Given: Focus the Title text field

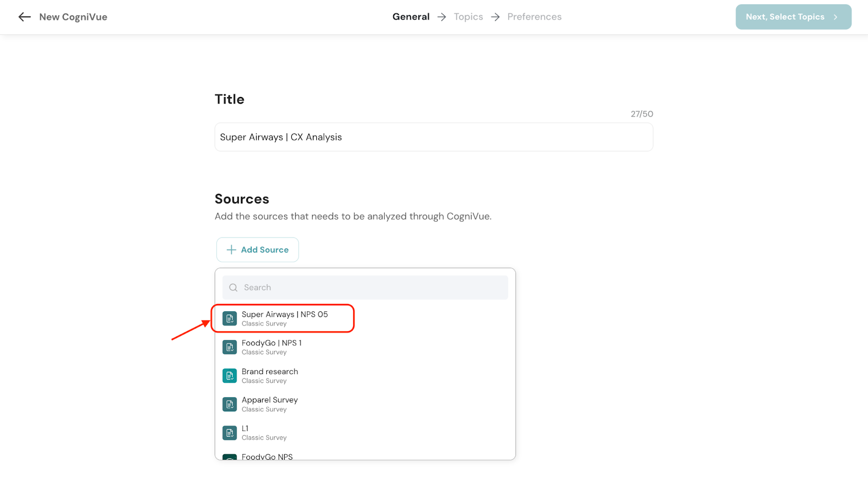Looking at the screenshot, I should (433, 137).
